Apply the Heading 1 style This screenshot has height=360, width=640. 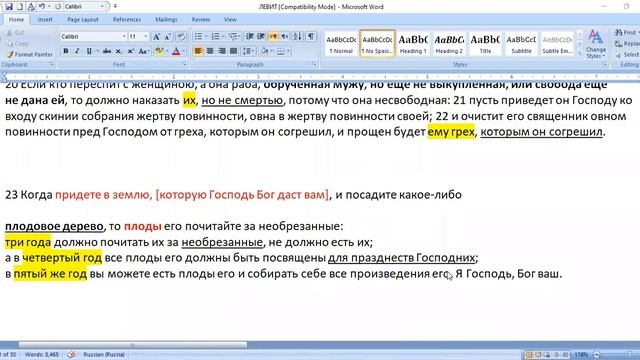[413, 44]
